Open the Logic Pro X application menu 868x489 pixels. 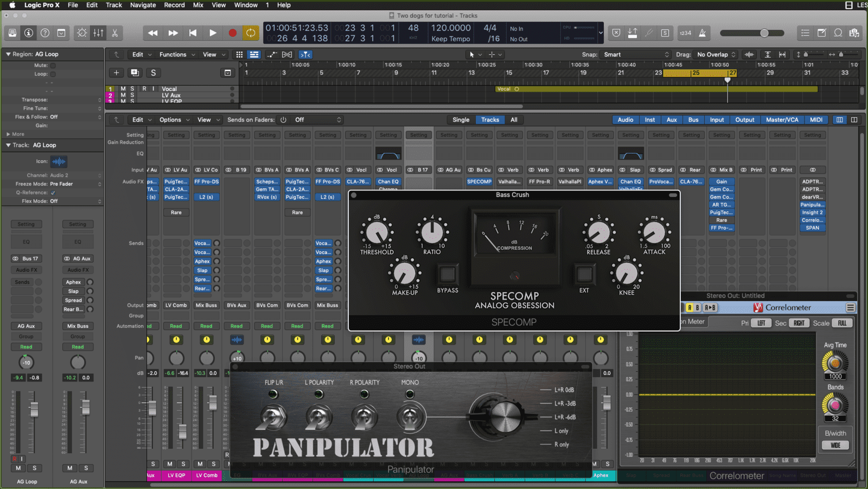click(x=42, y=5)
